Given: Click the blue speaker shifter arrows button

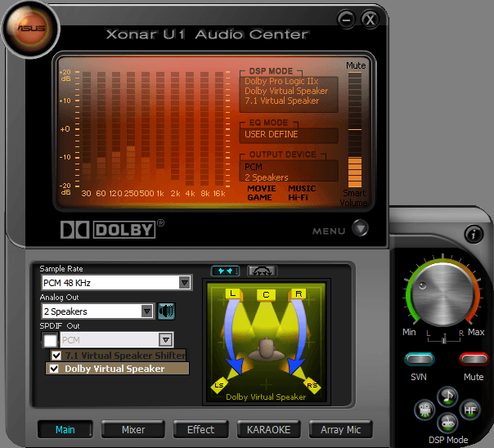Looking at the screenshot, I should pos(225,271).
